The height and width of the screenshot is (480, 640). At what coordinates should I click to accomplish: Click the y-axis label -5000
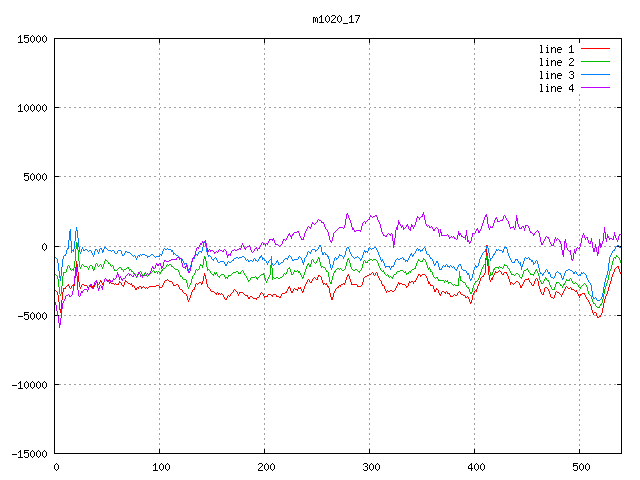(32, 316)
